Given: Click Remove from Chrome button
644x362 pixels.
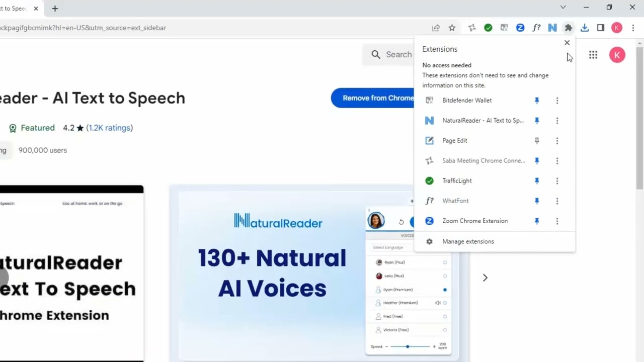Looking at the screenshot, I should click(373, 98).
